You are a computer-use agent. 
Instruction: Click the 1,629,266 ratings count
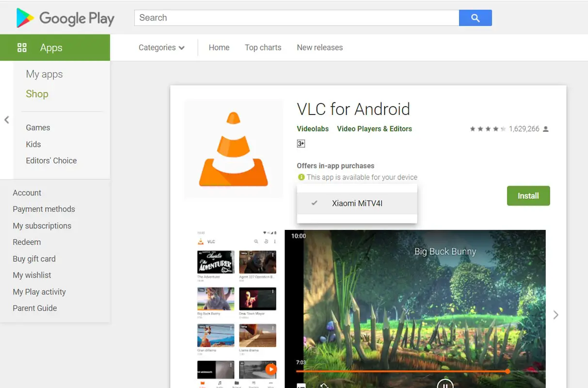pos(524,129)
